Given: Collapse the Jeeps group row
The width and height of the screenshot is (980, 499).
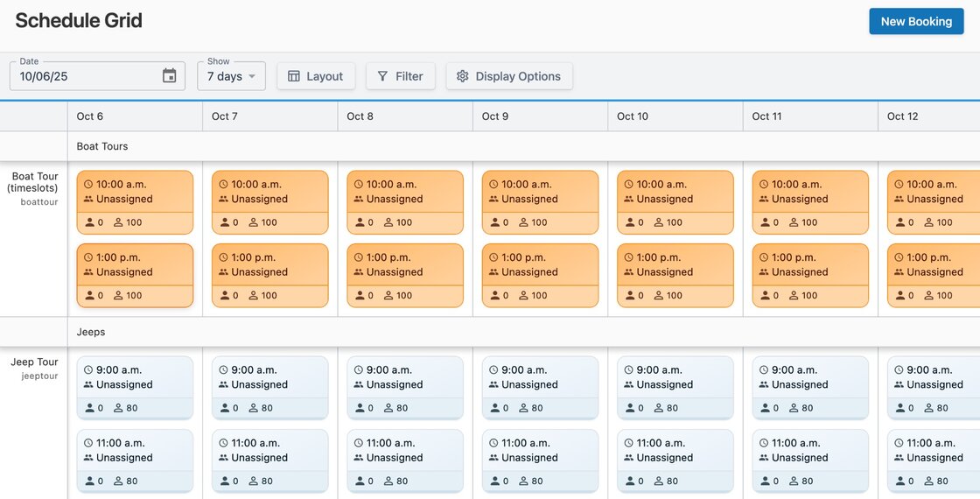Looking at the screenshot, I should [91, 332].
